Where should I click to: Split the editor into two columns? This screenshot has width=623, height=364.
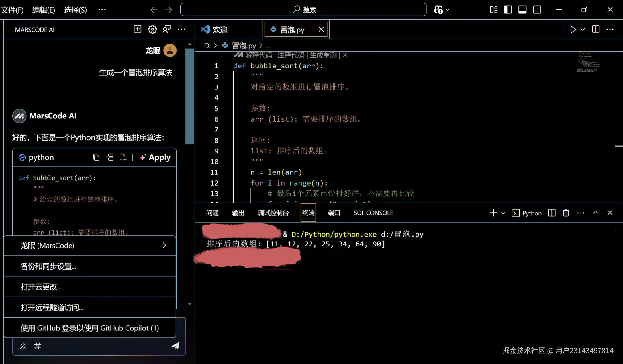pos(595,29)
